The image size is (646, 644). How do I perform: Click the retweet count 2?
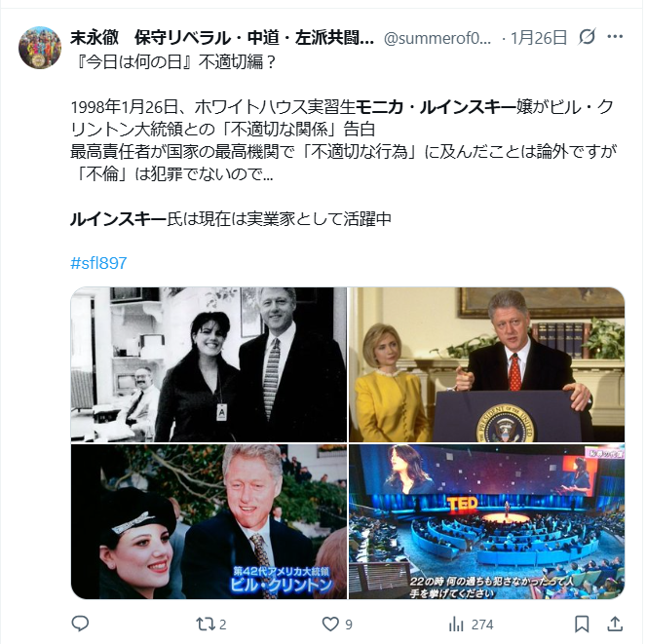pos(222,625)
